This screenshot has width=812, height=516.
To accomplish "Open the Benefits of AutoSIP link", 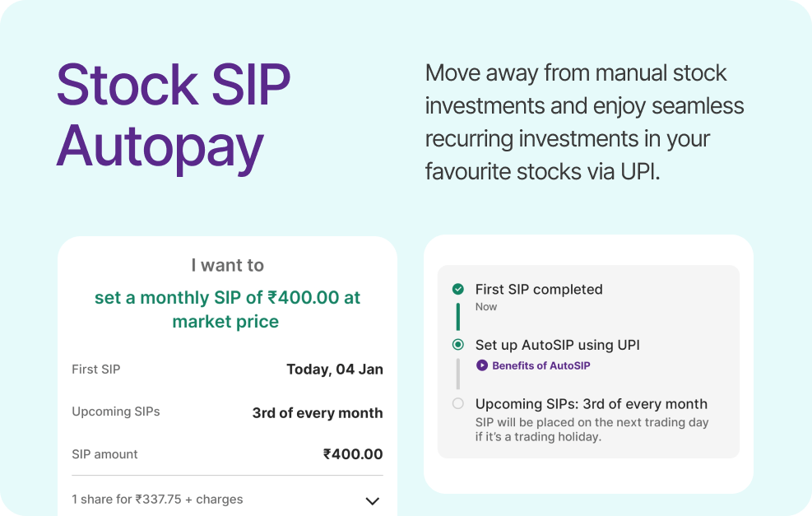I will pyautogui.click(x=541, y=365).
